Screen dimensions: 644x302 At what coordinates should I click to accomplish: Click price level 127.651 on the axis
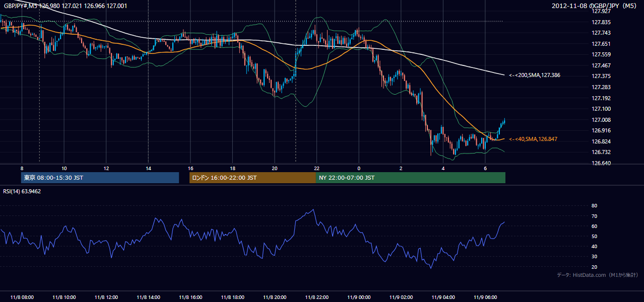(601, 44)
